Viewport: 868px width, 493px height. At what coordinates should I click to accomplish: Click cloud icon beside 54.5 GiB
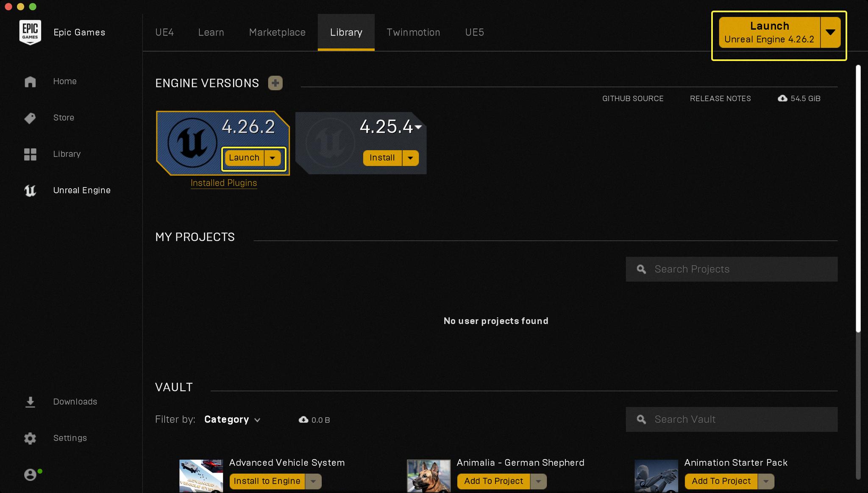coord(782,98)
